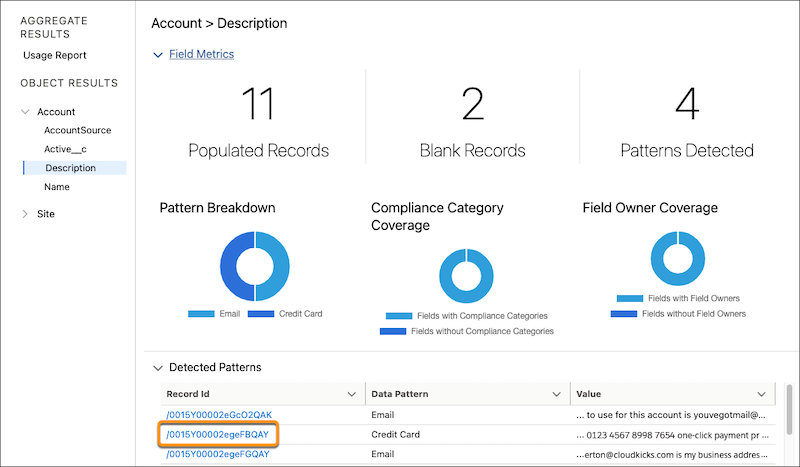Open Value column dropdown arrow
The height and width of the screenshot is (467, 800).
click(763, 394)
